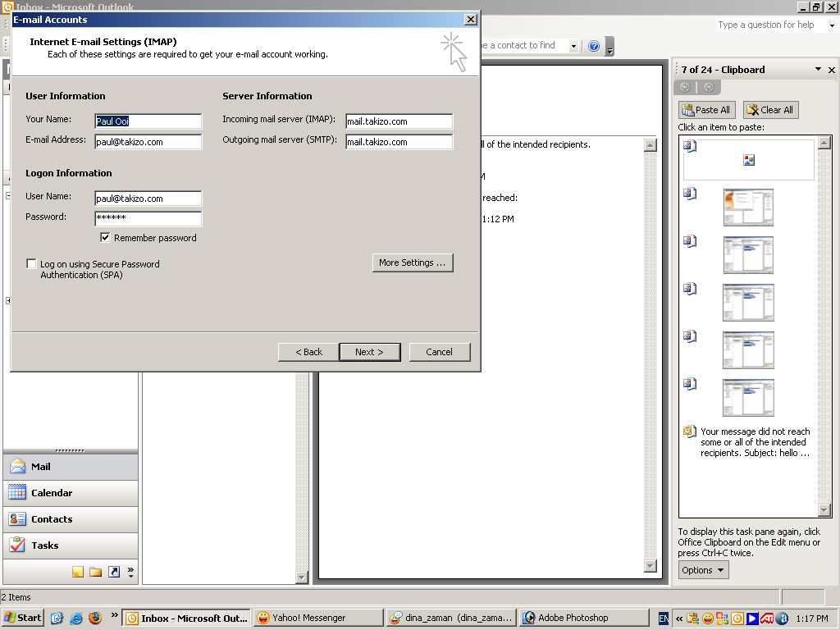Click the Outgoing mail server (SMTP) field

(x=399, y=142)
